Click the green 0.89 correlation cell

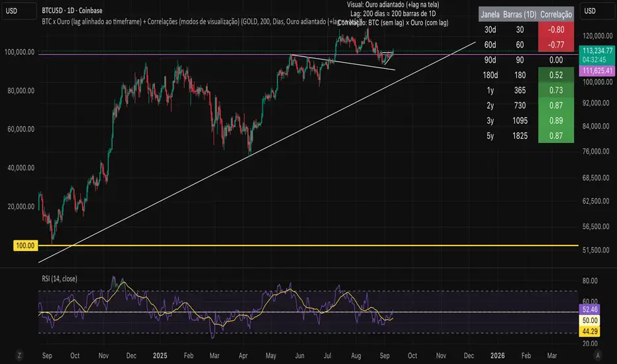pos(555,120)
